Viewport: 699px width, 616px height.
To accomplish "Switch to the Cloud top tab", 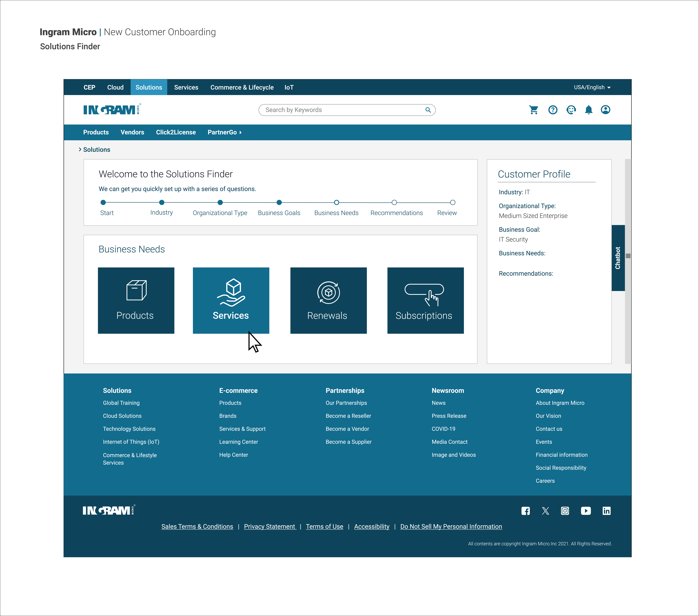I will [115, 87].
